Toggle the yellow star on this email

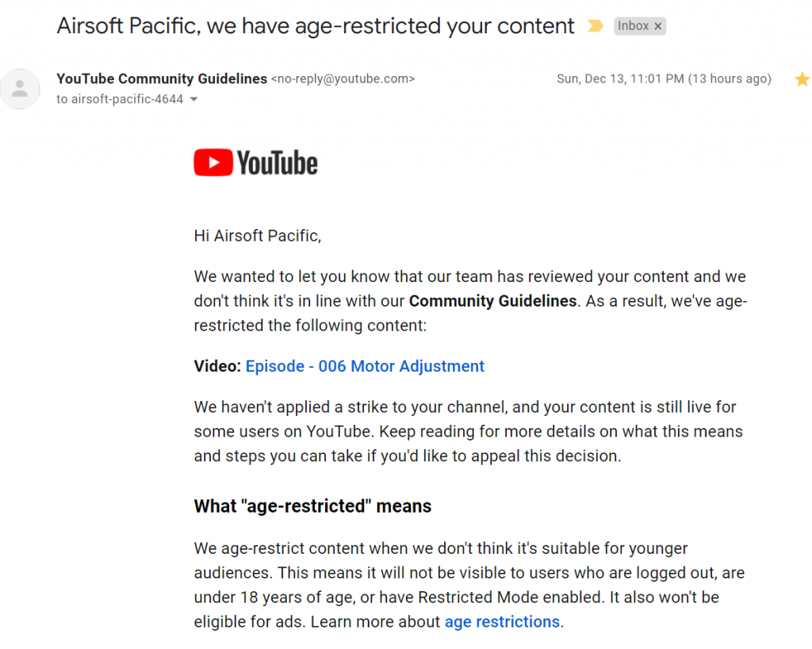[x=802, y=79]
